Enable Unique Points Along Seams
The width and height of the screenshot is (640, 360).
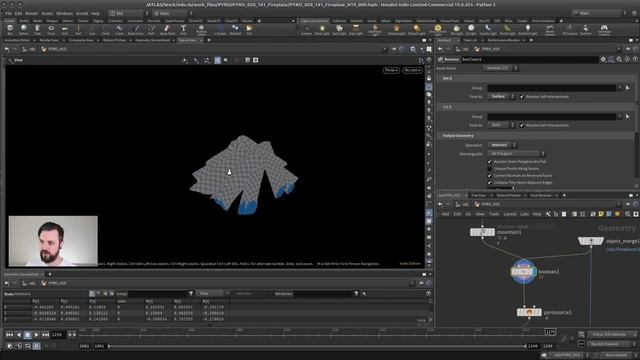pos(489,169)
